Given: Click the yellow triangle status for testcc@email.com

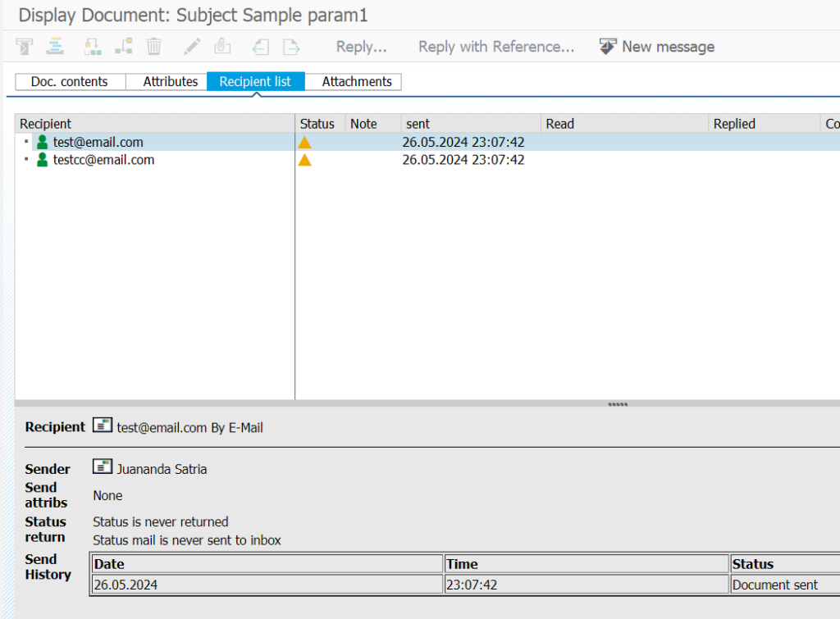Looking at the screenshot, I should (x=304, y=160).
